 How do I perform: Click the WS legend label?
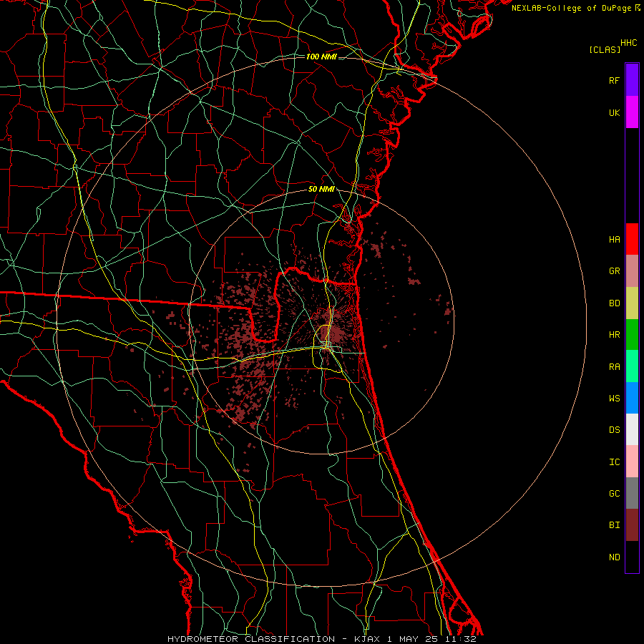tap(614, 399)
